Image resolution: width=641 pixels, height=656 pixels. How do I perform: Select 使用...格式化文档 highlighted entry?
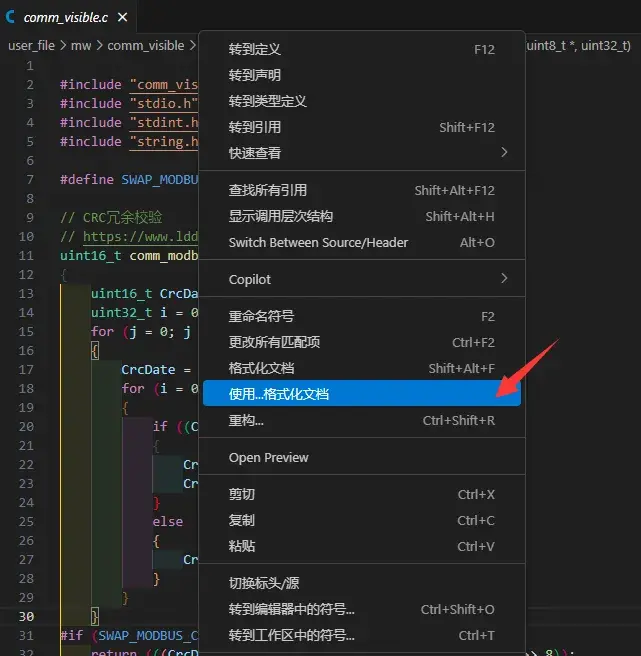362,394
